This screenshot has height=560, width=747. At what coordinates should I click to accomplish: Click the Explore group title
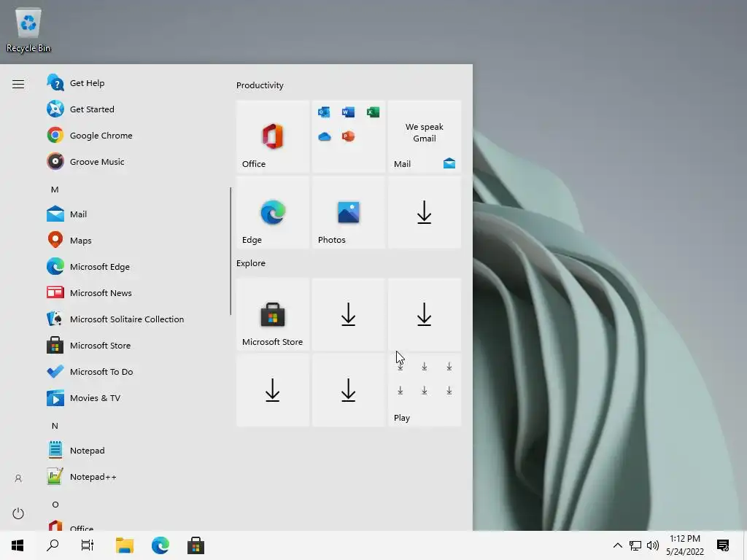(251, 263)
